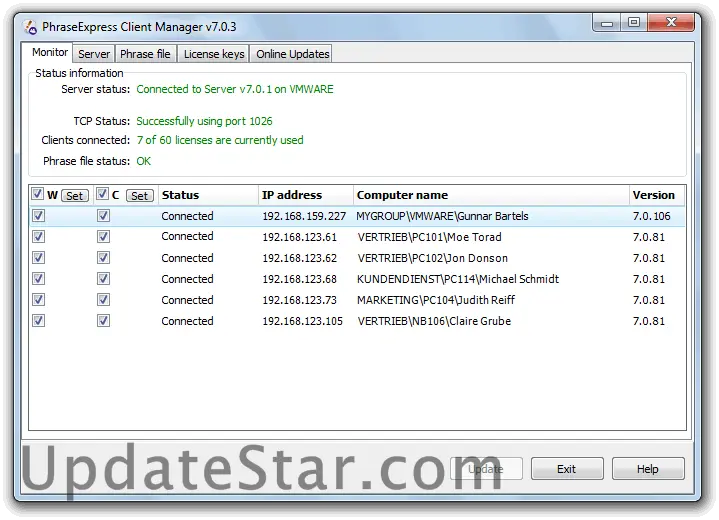
Task: Toggle C checkbox for Michael Schmidt row
Action: pos(104,278)
